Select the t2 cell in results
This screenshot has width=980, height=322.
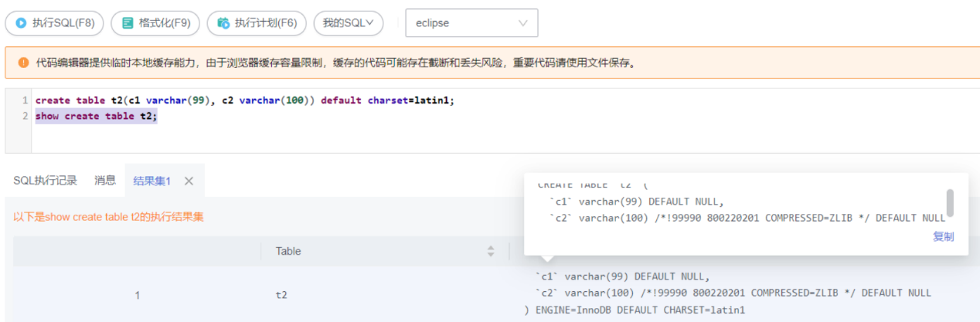pos(281,294)
